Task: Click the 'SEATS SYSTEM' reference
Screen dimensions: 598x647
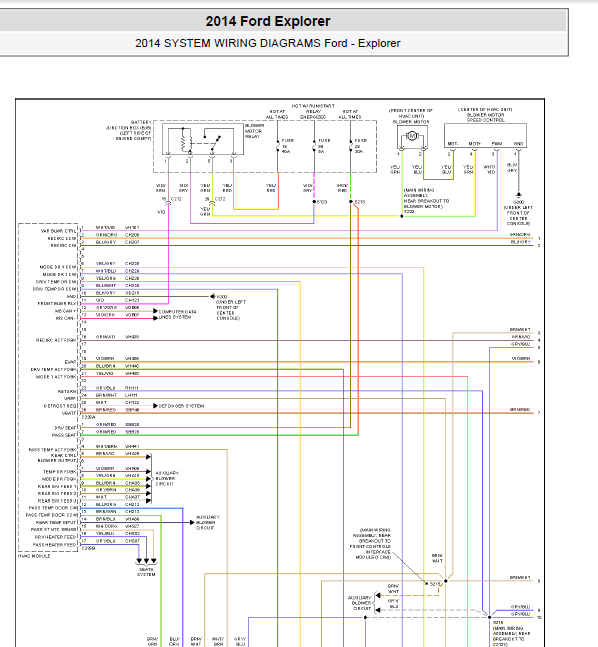Action: (146, 572)
